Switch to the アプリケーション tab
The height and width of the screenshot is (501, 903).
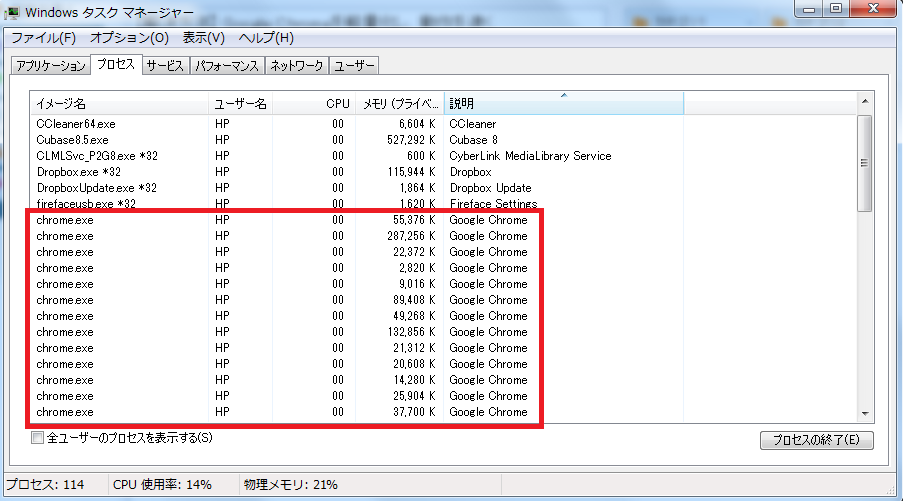point(51,66)
